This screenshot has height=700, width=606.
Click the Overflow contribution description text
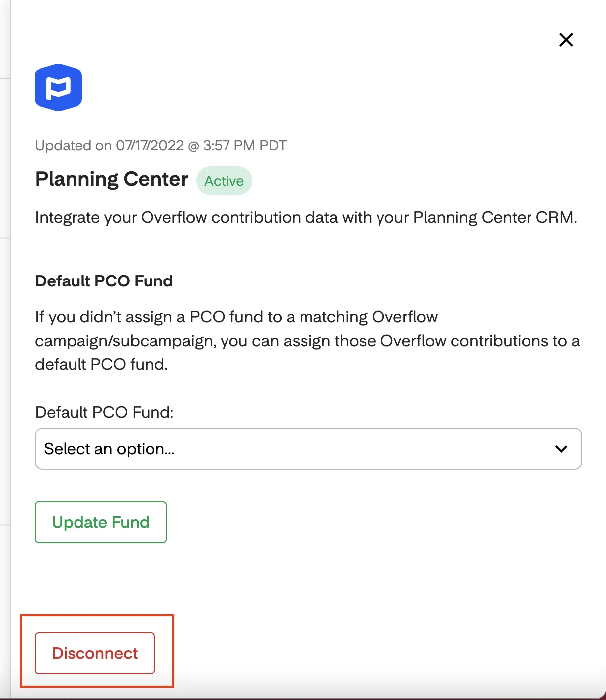(x=306, y=217)
